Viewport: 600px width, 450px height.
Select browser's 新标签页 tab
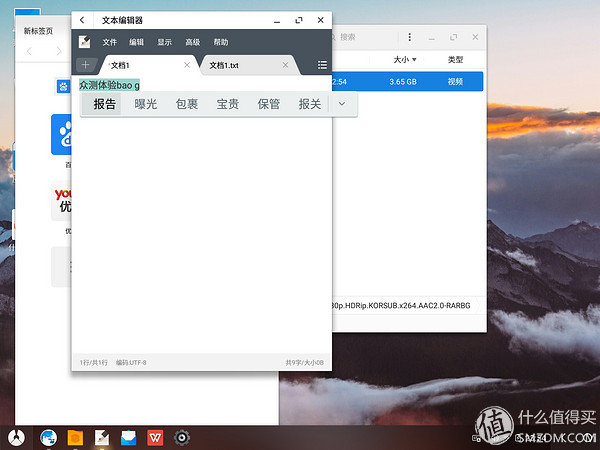click(38, 31)
